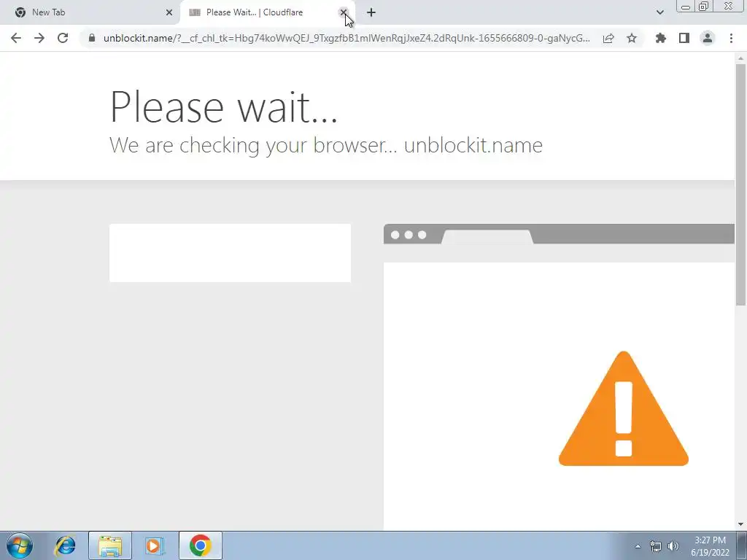Open Windows Media Player from taskbar
This screenshot has height=560, width=747.
[x=155, y=545]
